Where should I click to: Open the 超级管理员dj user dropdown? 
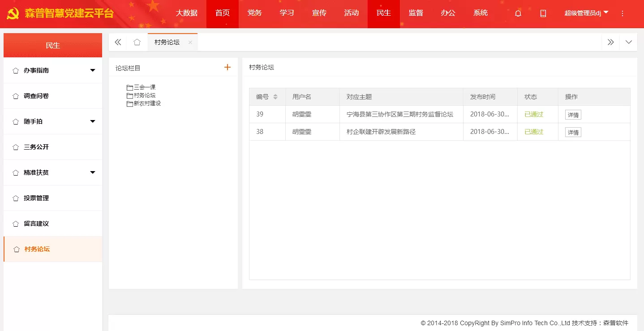pyautogui.click(x=586, y=13)
